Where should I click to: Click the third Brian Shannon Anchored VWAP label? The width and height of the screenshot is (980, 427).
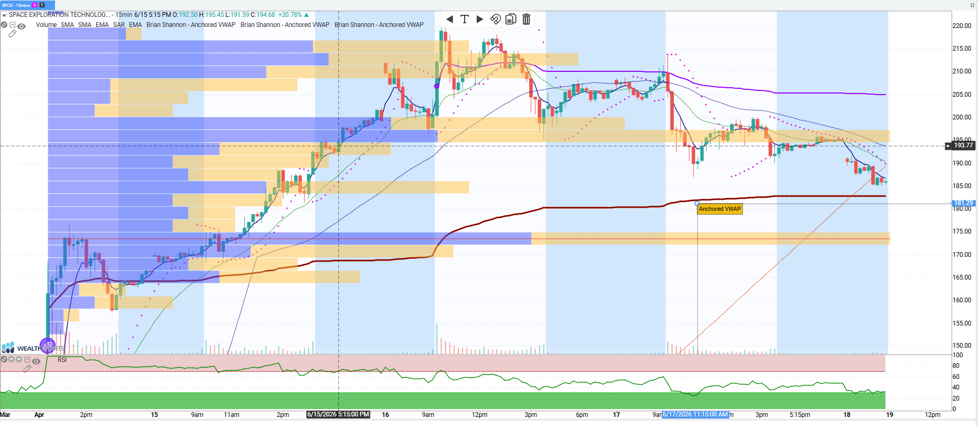pos(379,25)
